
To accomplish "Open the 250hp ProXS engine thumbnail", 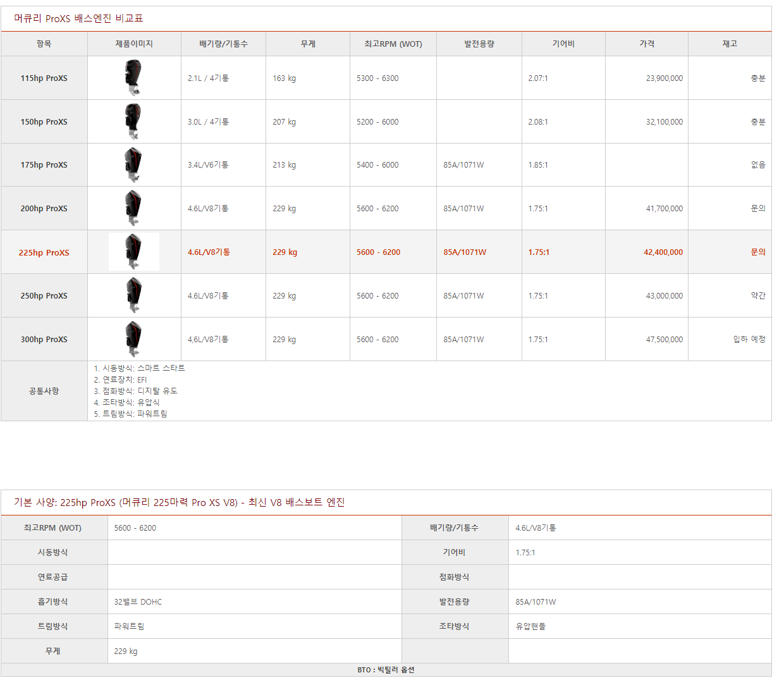I will coord(133,295).
